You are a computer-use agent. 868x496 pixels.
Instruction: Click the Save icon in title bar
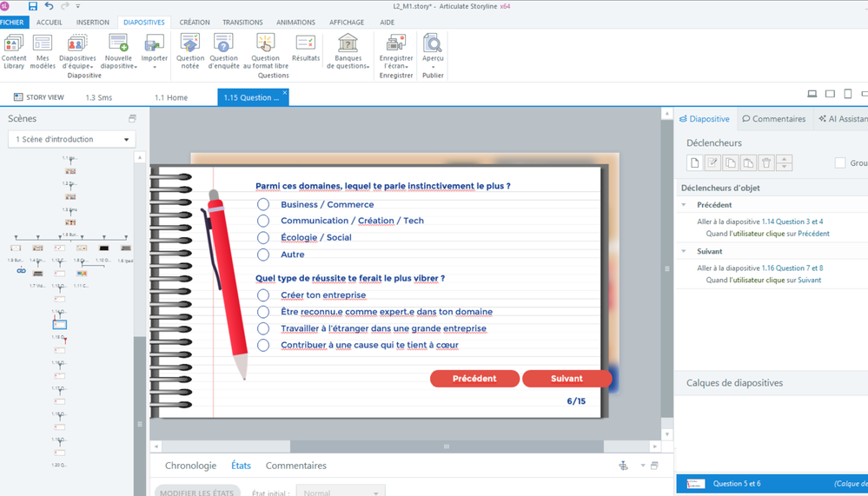[33, 6]
